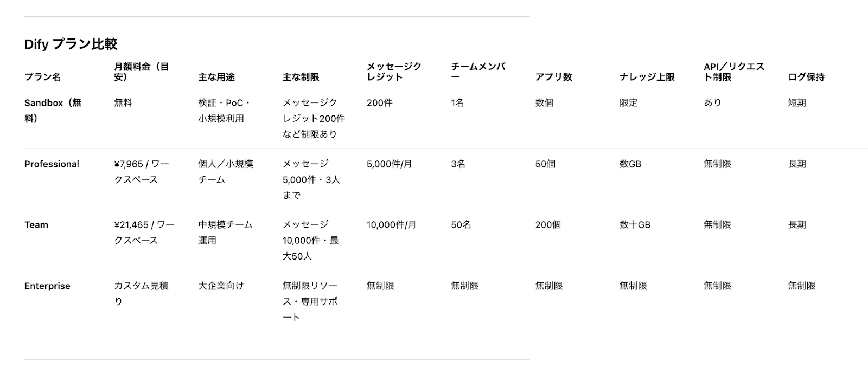The image size is (868, 375).
Task: Click the '月額料金（目安）' column header
Action: [141, 72]
